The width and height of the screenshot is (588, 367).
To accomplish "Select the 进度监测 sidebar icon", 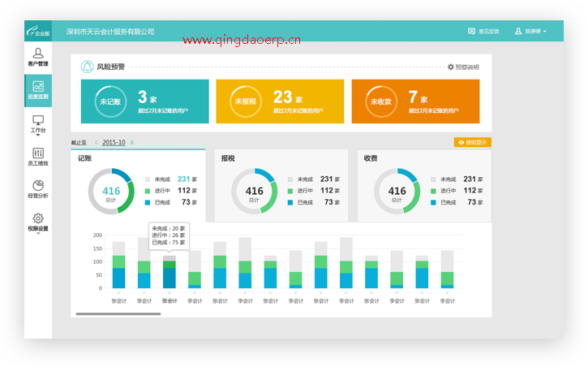I will point(38,89).
